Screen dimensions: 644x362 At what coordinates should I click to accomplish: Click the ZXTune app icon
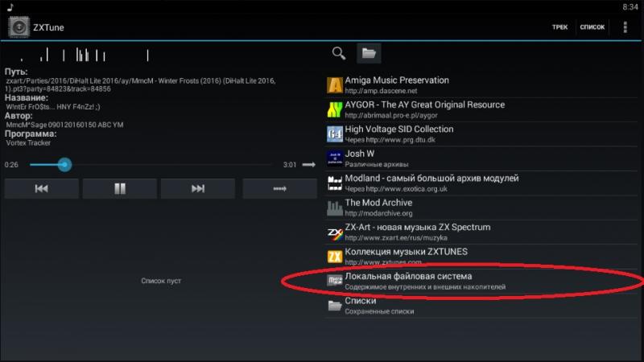19,27
